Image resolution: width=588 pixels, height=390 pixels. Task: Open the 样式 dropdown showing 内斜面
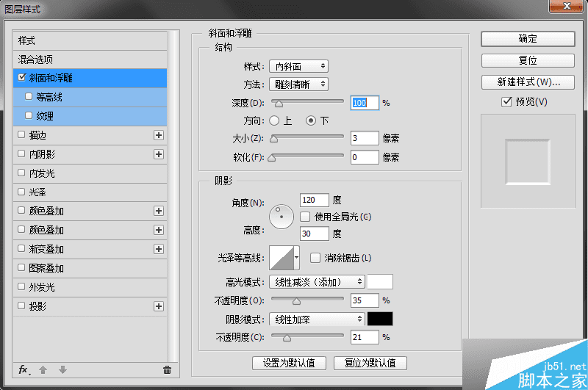click(x=299, y=66)
